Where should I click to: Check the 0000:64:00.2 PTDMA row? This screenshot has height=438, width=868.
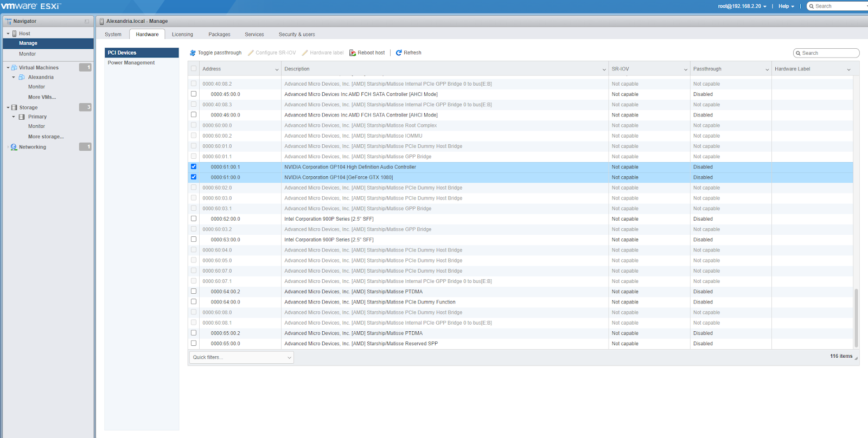[x=194, y=292]
